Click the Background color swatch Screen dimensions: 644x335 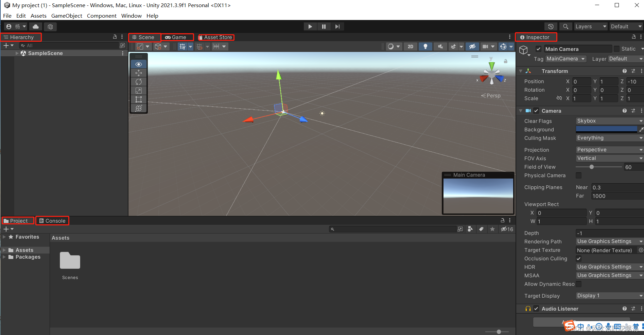click(x=607, y=129)
